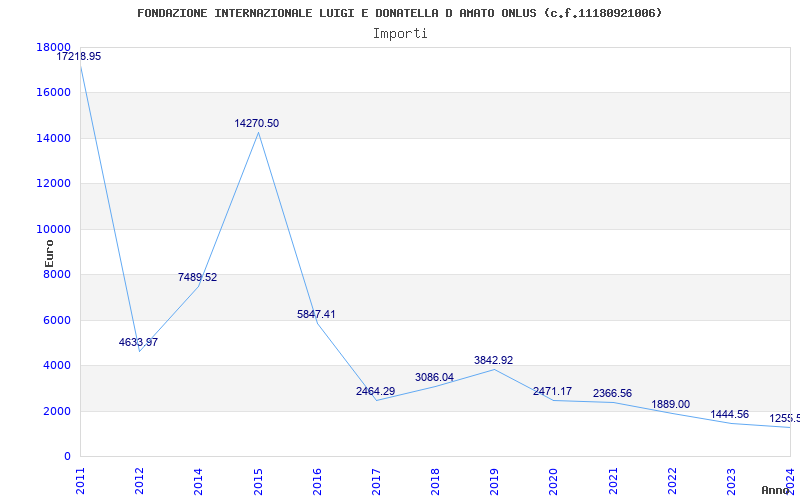This screenshot has height=500, width=800.
Task: Click the 2471.17 data label
Action: point(552,391)
